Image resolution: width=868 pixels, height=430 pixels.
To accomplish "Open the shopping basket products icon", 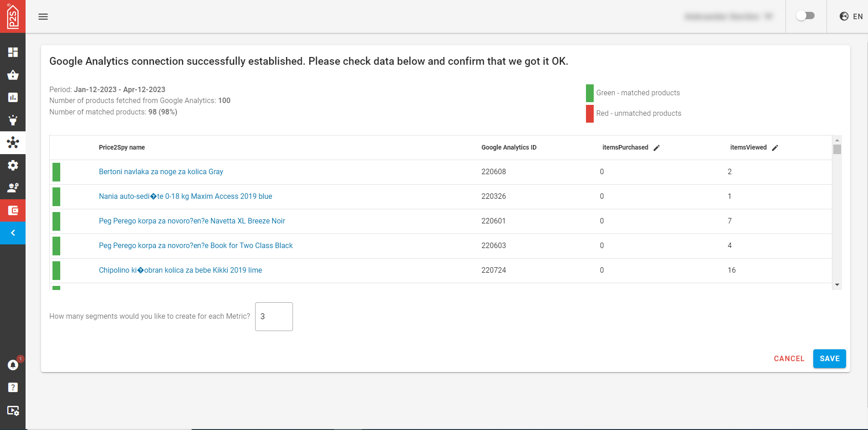I will point(13,75).
